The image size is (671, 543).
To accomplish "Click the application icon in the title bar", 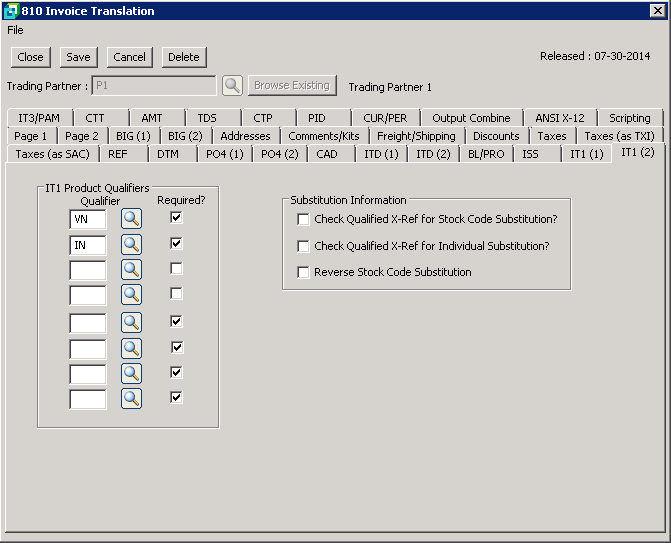I will (10, 11).
